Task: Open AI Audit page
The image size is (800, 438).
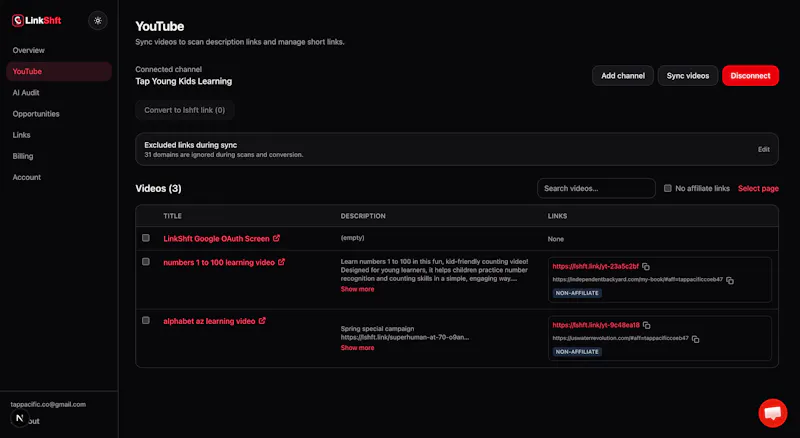Action: (59, 92)
